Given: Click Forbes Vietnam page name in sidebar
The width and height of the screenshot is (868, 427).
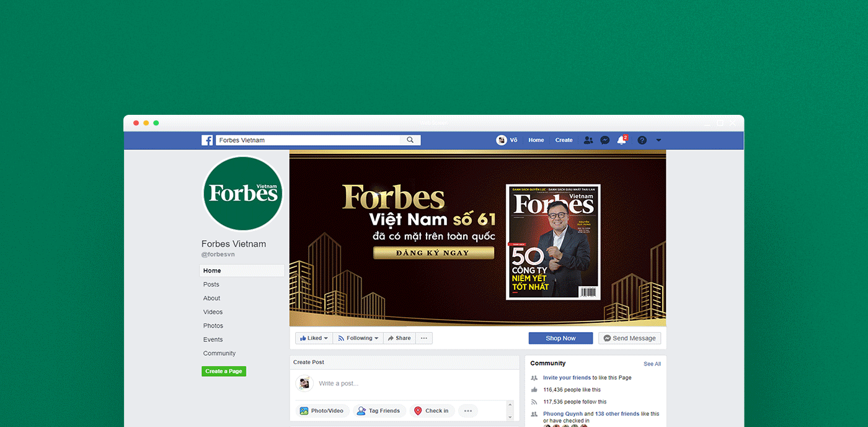Looking at the screenshot, I should [234, 244].
